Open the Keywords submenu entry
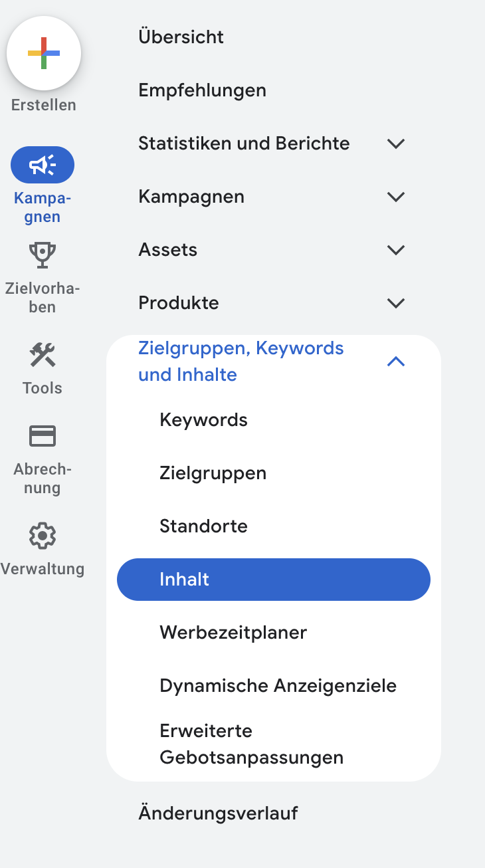This screenshot has height=868, width=485. pos(203,419)
